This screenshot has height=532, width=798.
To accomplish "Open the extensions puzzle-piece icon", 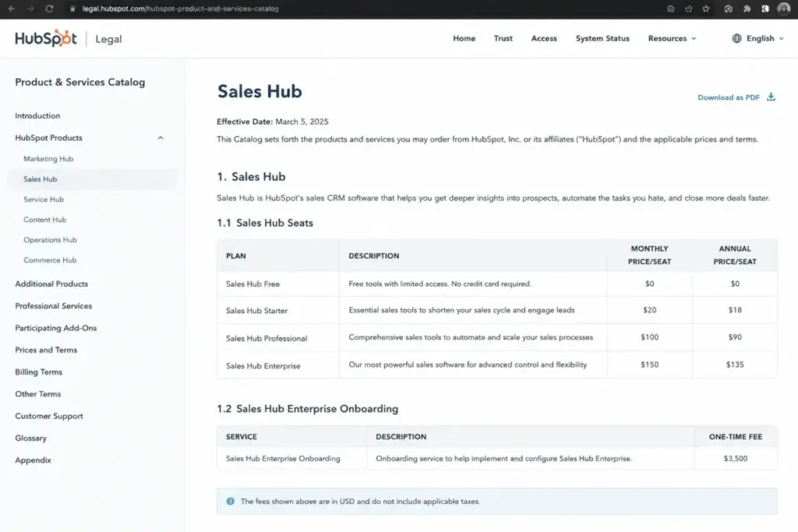I will [x=747, y=9].
